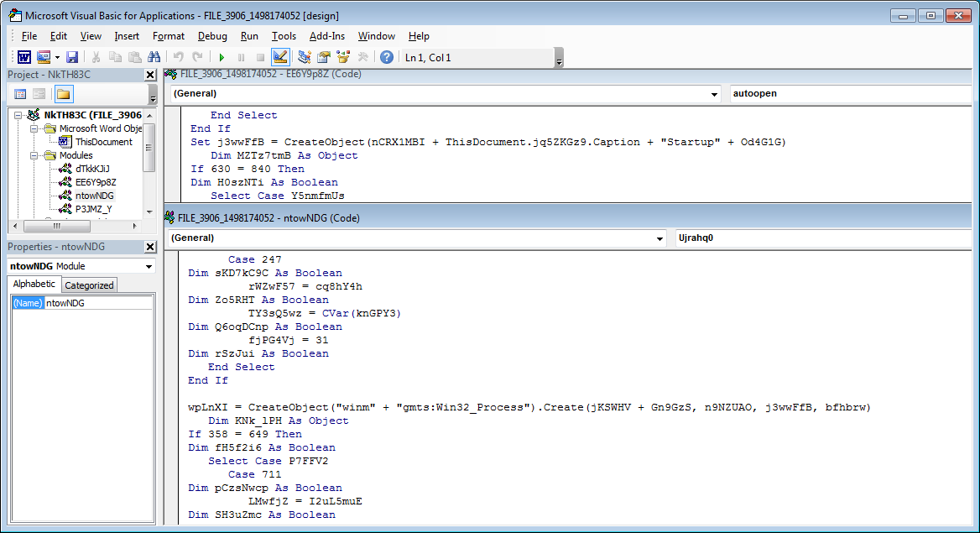
Task: Click the Redo arrow icon
Action: [x=197, y=58]
